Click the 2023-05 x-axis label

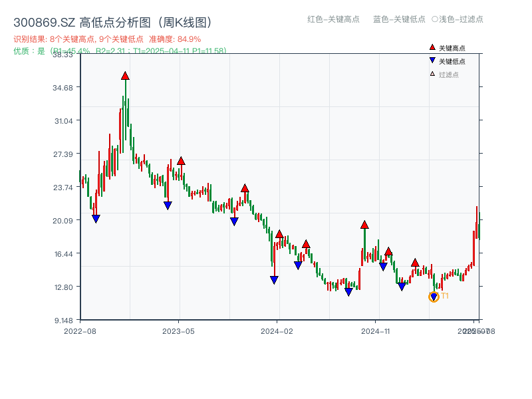point(178,331)
